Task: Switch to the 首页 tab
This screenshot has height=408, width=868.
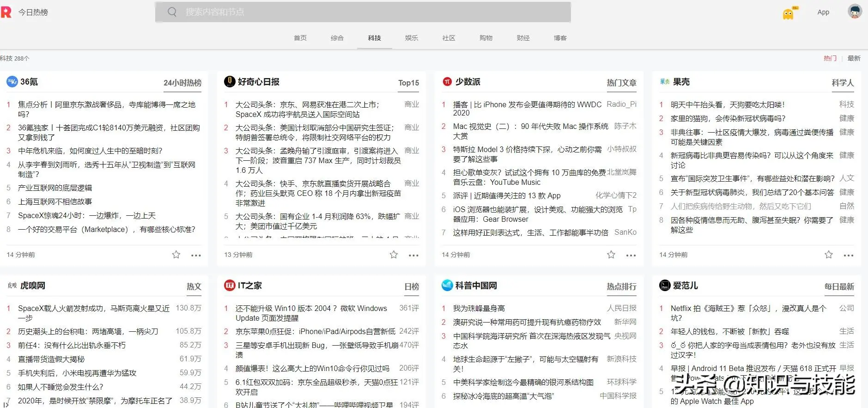Action: click(x=300, y=38)
